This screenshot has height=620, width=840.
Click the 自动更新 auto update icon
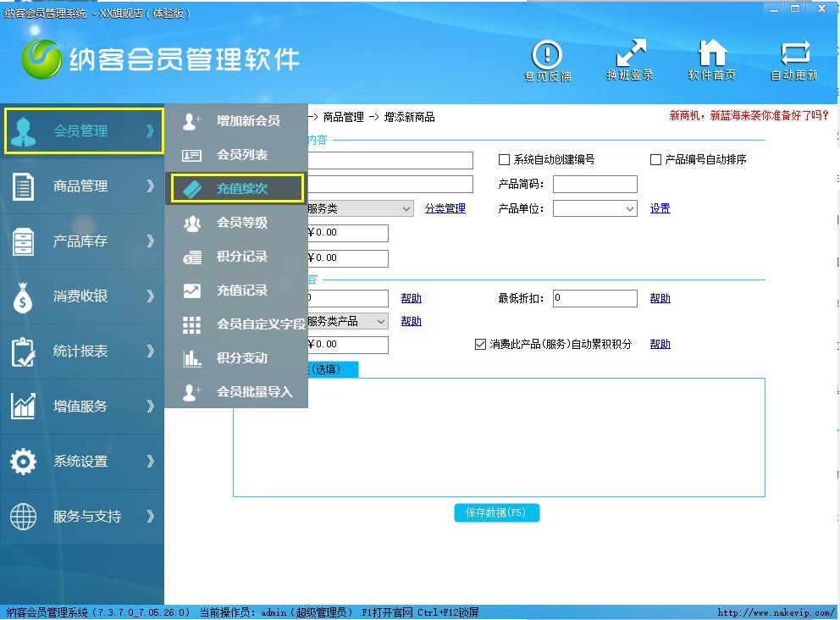point(794,54)
